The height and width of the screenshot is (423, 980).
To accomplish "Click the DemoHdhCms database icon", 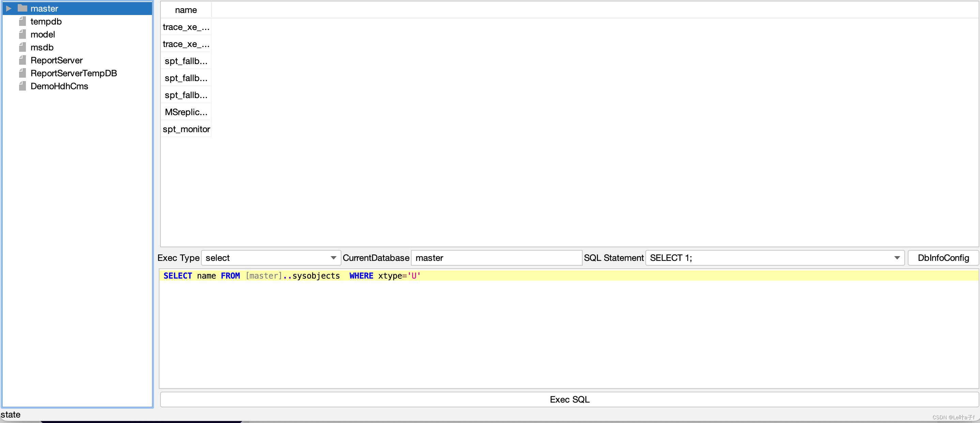I will click(22, 86).
